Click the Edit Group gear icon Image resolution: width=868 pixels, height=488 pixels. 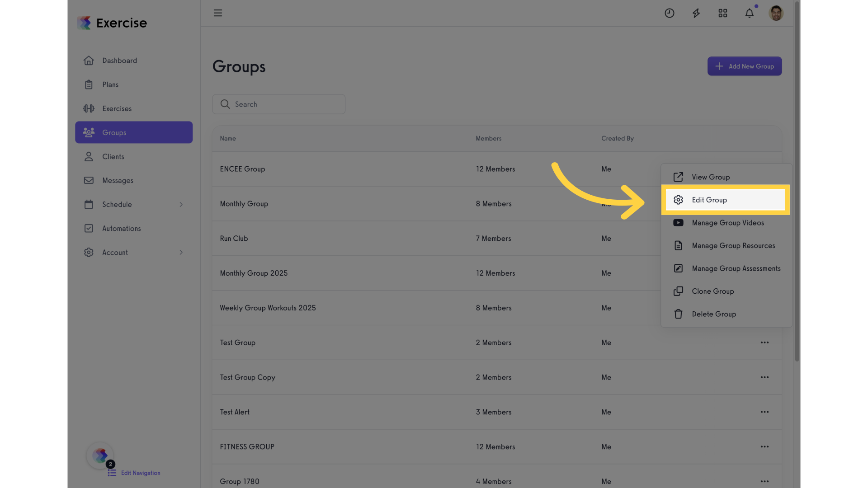(x=678, y=200)
